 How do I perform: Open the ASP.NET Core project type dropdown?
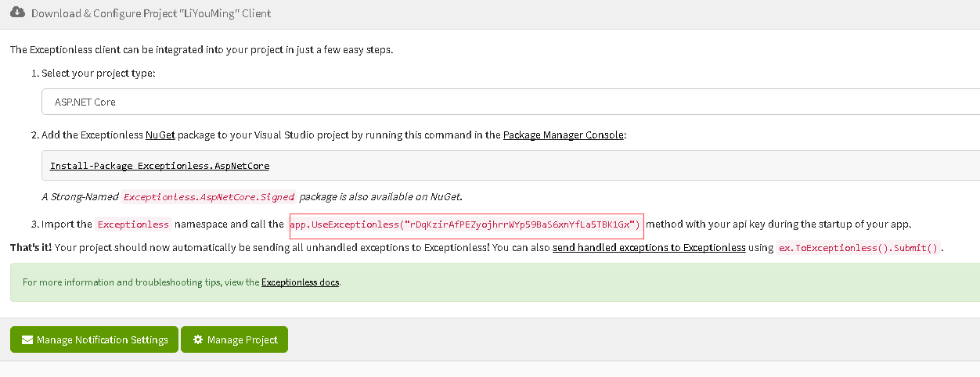coord(510,102)
